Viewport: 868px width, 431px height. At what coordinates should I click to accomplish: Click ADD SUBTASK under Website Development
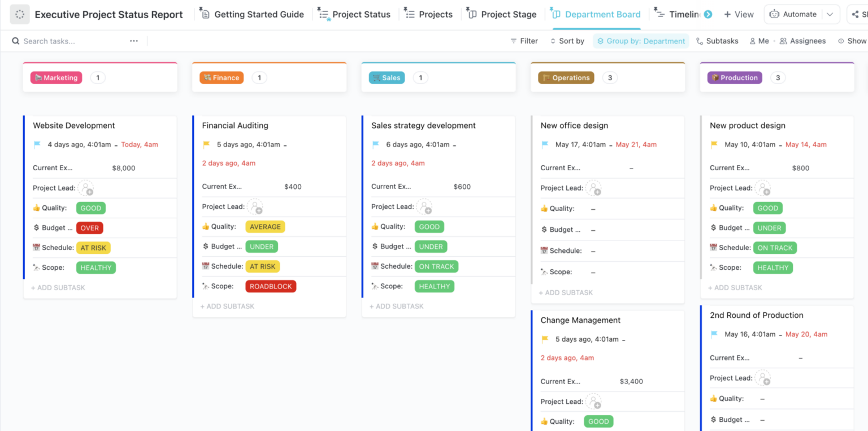tap(58, 287)
